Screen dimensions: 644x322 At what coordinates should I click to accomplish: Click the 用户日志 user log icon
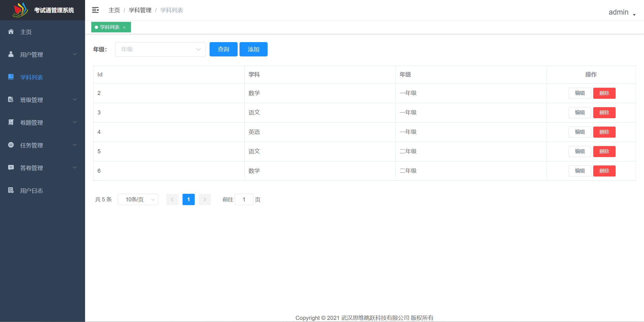(11, 190)
